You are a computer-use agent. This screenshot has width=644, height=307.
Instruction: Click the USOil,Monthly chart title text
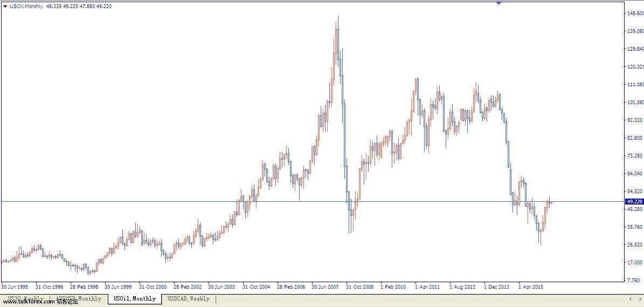coord(26,6)
